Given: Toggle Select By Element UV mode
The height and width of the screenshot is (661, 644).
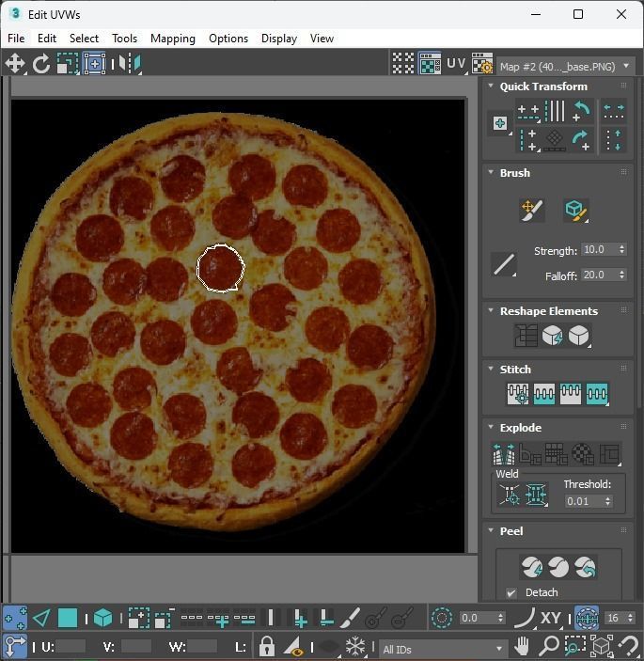Looking at the screenshot, I should click(102, 619).
